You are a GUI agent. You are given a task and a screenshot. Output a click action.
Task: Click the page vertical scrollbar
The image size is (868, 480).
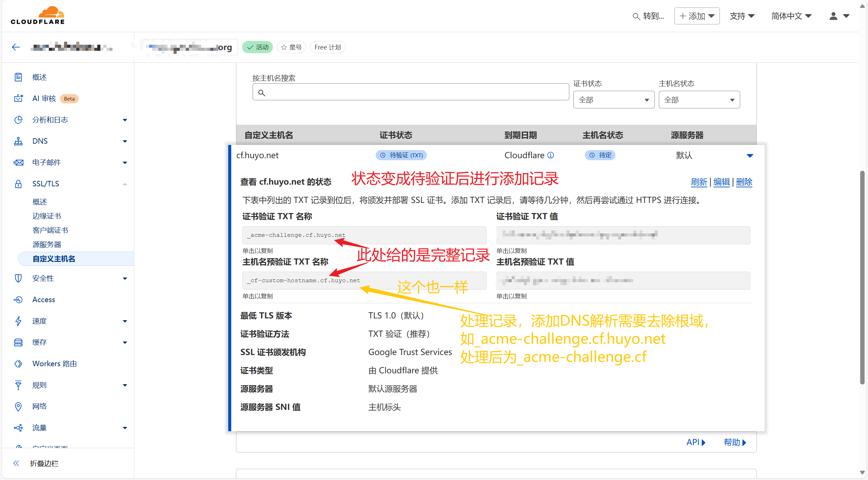pyautogui.click(x=862, y=277)
